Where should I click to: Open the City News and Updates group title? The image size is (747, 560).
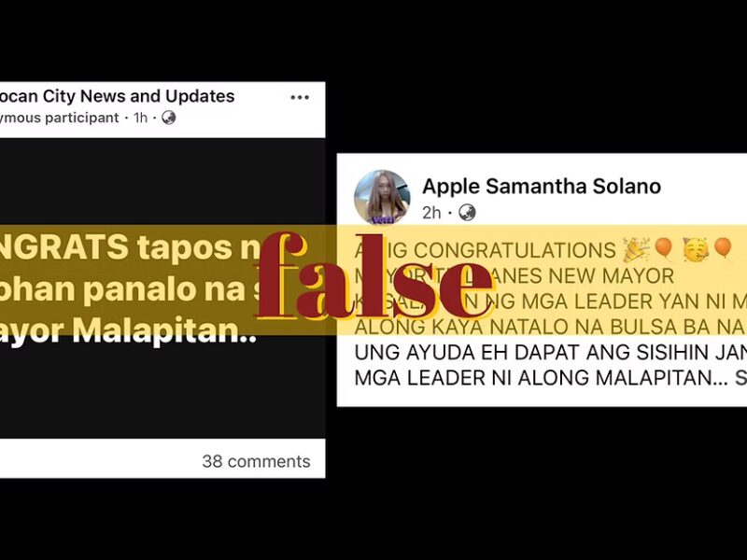point(118,96)
